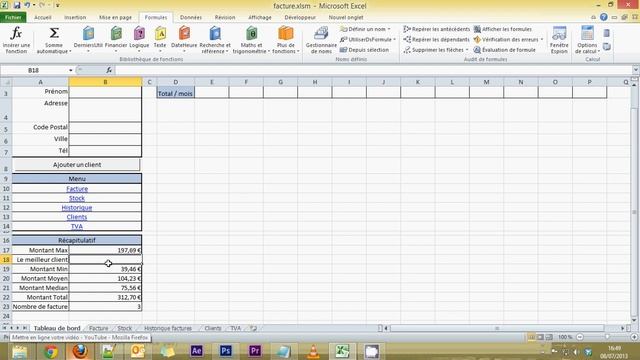
Task: Click the zoom slider handle in status bar
Action: tap(607, 337)
